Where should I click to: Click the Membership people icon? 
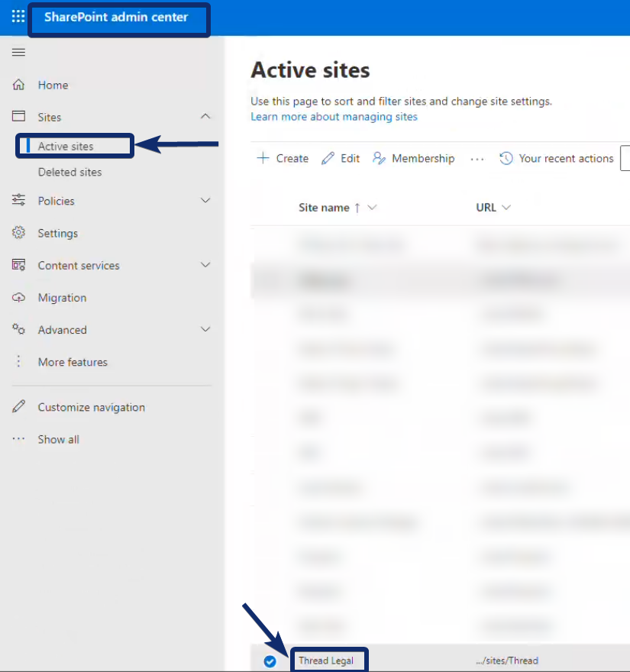click(379, 158)
